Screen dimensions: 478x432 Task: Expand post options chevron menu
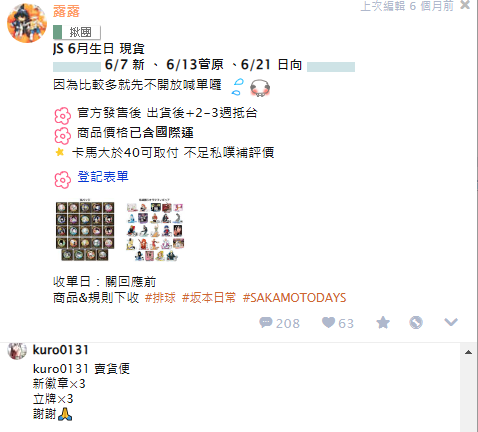451,322
